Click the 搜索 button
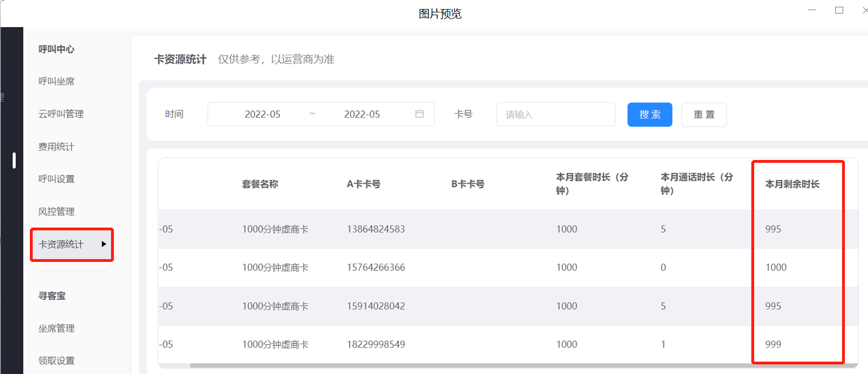This screenshot has height=374, width=868. click(650, 114)
